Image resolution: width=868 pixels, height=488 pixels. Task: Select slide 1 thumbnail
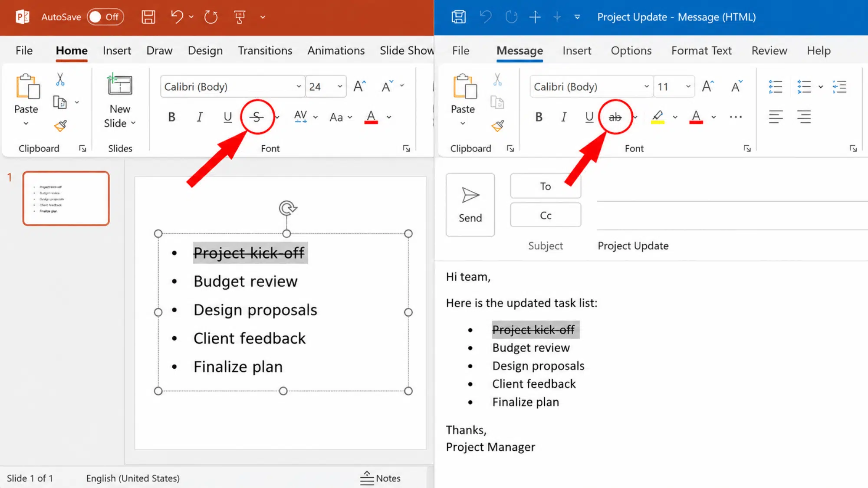point(66,198)
